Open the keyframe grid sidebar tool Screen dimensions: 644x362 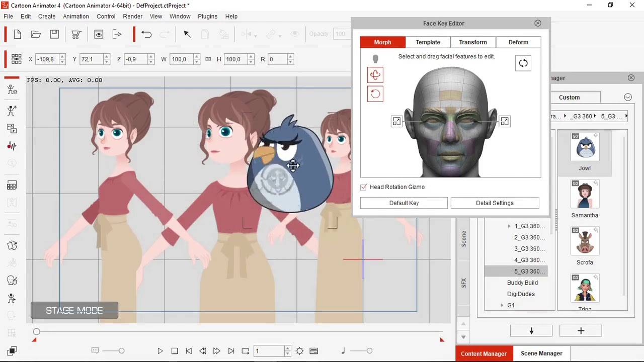click(12, 186)
